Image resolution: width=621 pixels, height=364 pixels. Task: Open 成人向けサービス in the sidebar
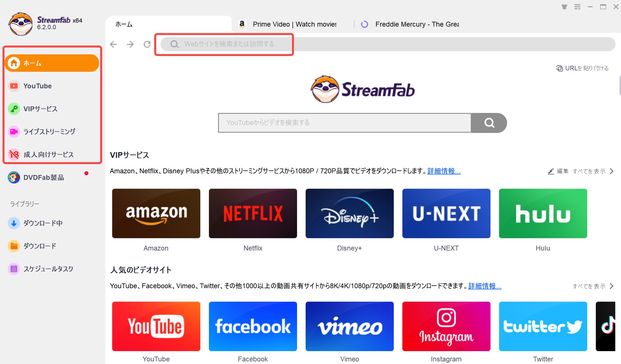coord(48,155)
